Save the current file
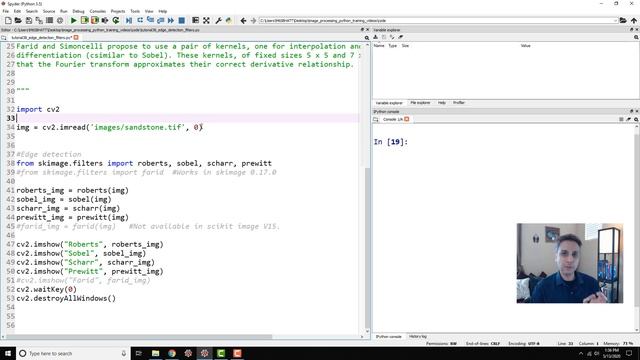The height and width of the screenshot is (360, 640). pos(29,20)
